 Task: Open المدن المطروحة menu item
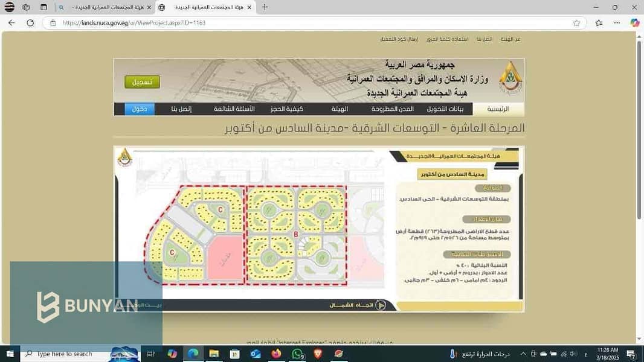[x=392, y=109]
